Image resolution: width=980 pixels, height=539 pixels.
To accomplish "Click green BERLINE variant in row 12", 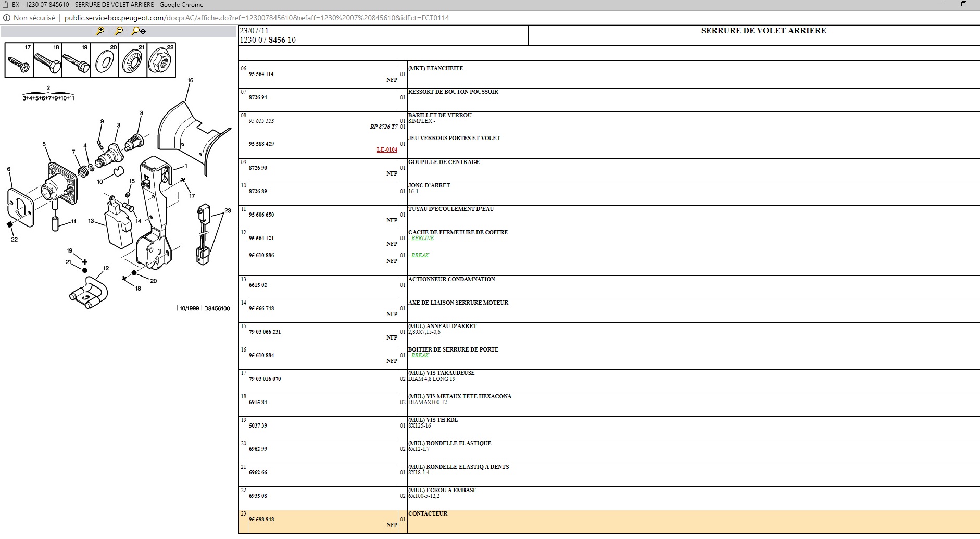I will 422,238.
